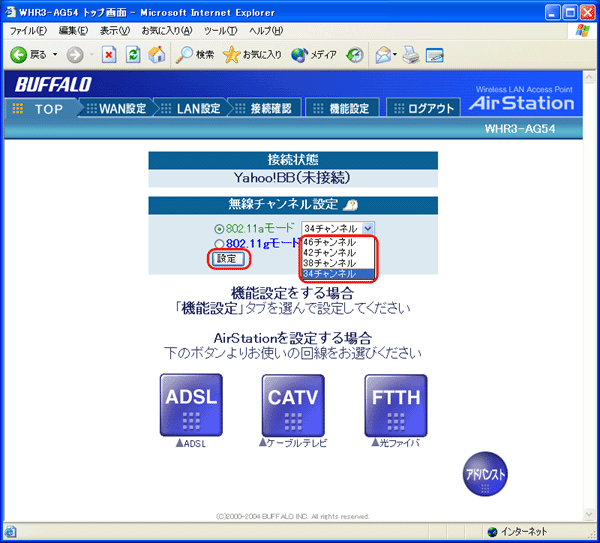The height and width of the screenshot is (543, 600).
Task: Click the AirStation logo text
Action: [522, 103]
